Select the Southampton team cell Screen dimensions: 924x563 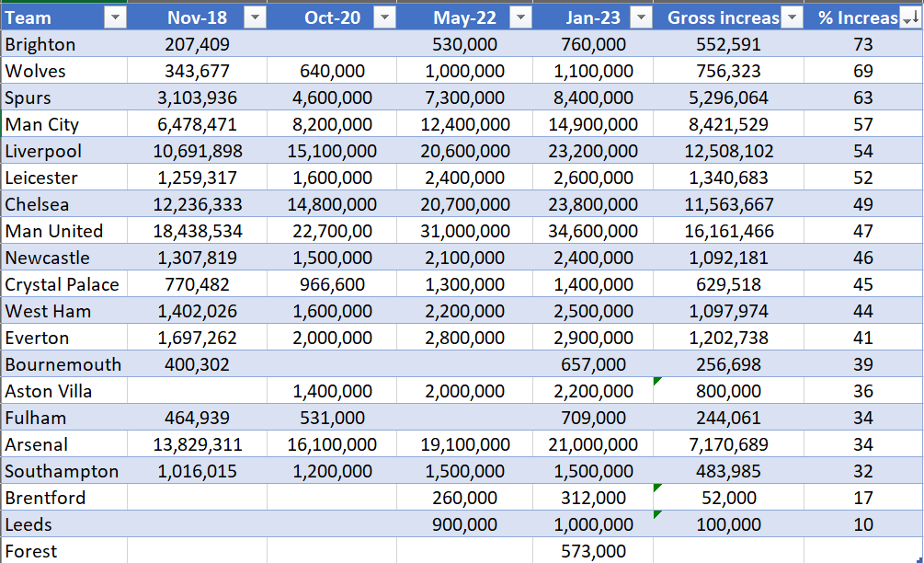coord(64,471)
